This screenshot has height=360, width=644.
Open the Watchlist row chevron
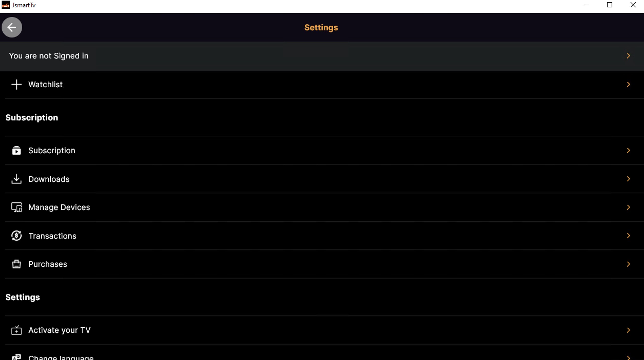pyautogui.click(x=628, y=84)
